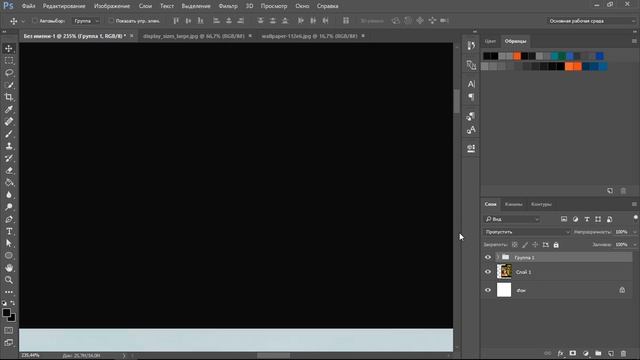Select the Clone Stamp tool
This screenshot has height=360, width=640.
coord(9,146)
